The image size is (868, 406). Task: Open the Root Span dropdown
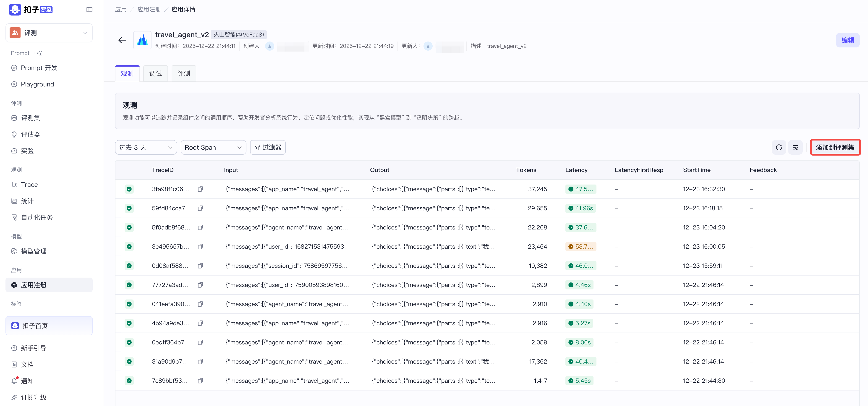213,148
